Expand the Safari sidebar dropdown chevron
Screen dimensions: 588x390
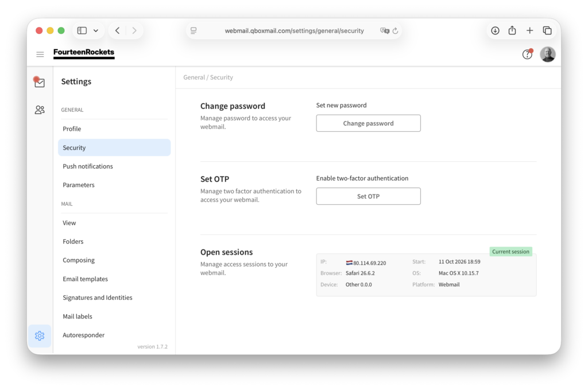(96, 31)
